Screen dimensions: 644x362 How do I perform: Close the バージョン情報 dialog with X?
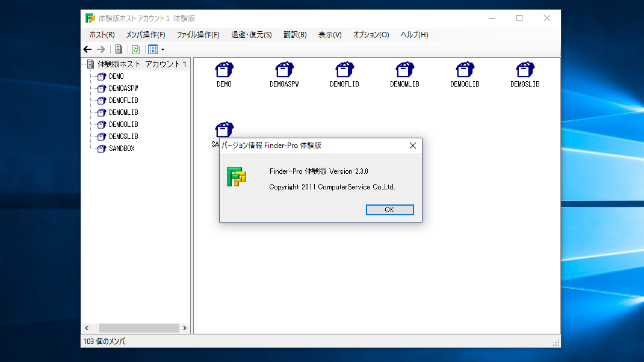click(413, 146)
